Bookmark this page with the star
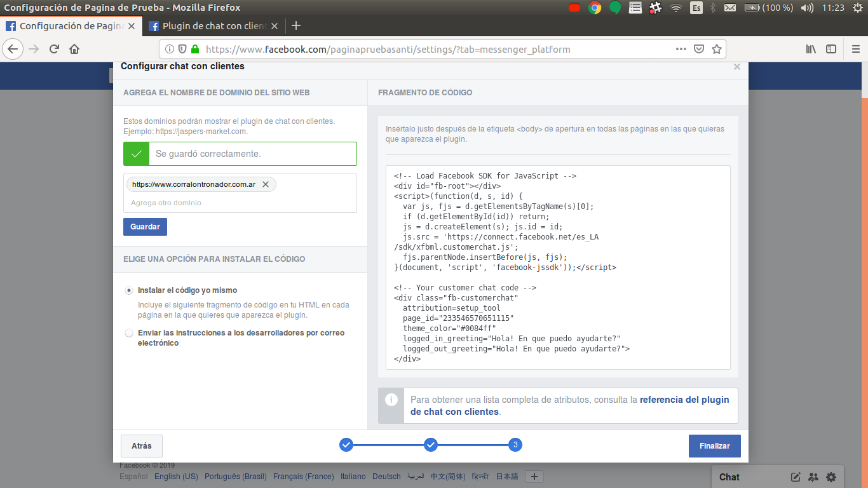The image size is (868, 488). (717, 49)
